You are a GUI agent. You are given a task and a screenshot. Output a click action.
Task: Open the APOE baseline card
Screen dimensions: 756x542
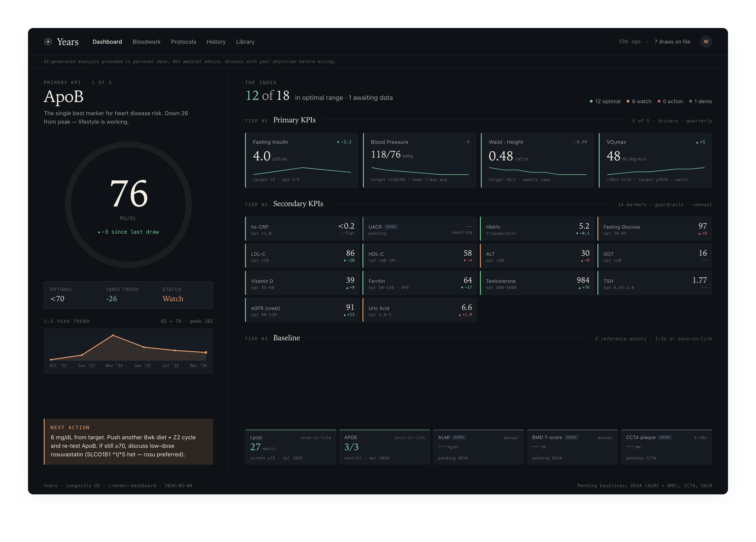click(385, 447)
